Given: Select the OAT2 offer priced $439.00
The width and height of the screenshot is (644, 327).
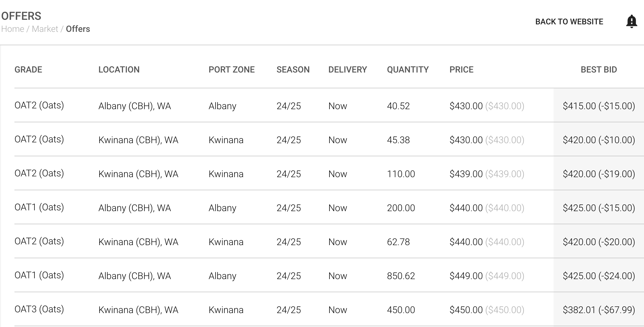Looking at the screenshot, I should coord(187,174).
